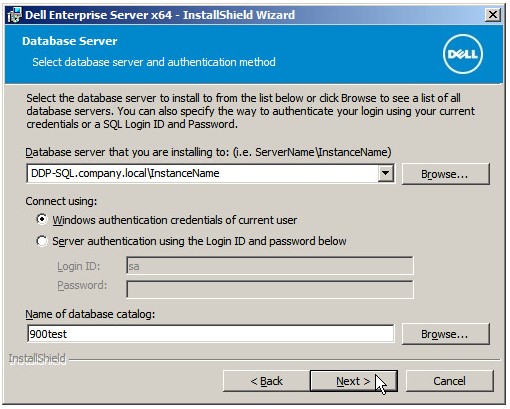
Task: Click the Login ID label
Action: coord(78,266)
